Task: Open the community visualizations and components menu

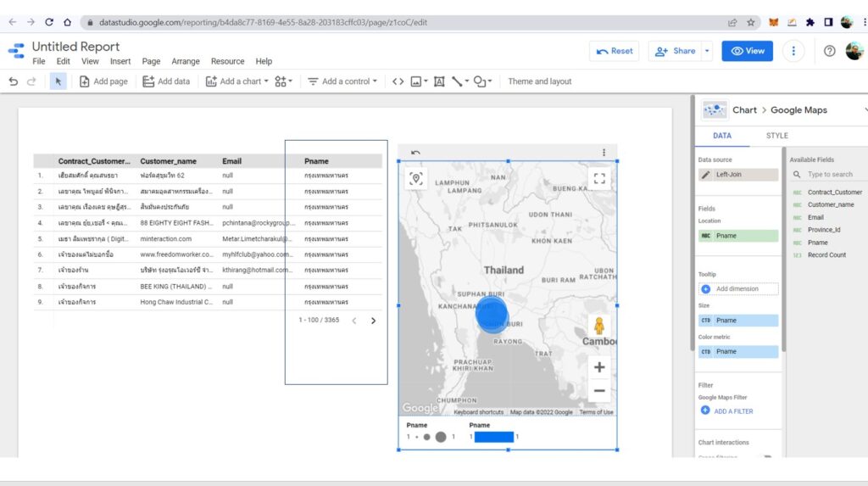Action: click(283, 81)
